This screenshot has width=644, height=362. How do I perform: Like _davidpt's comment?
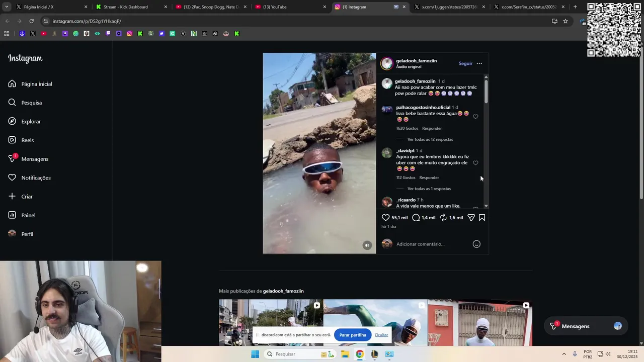point(475,163)
